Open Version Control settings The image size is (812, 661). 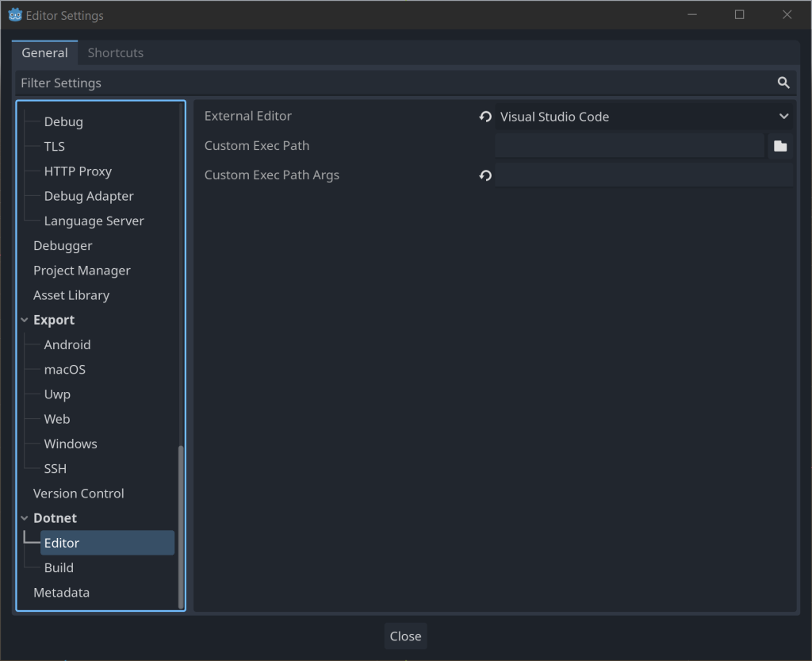pos(79,493)
